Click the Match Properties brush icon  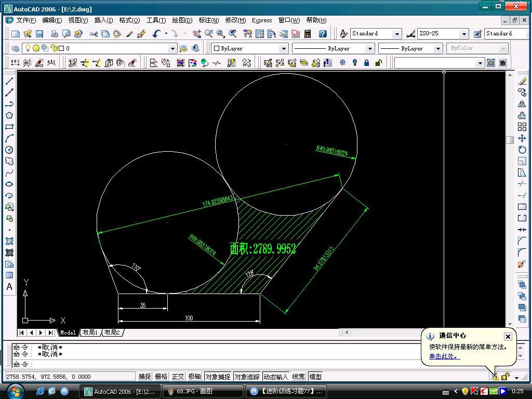129,34
